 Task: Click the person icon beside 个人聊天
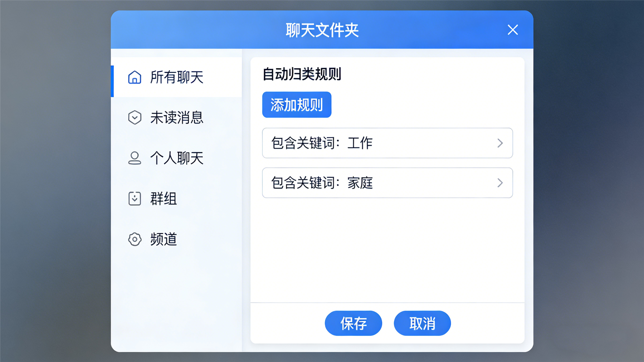pos(134,158)
